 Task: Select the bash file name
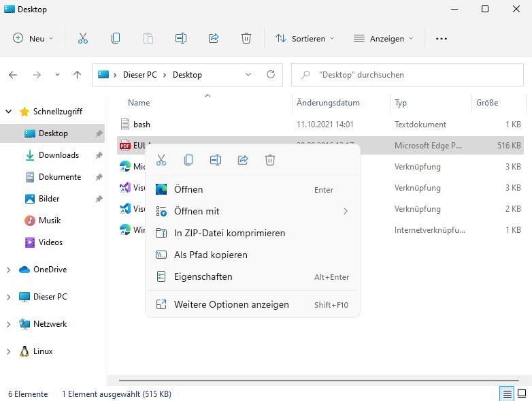click(142, 125)
